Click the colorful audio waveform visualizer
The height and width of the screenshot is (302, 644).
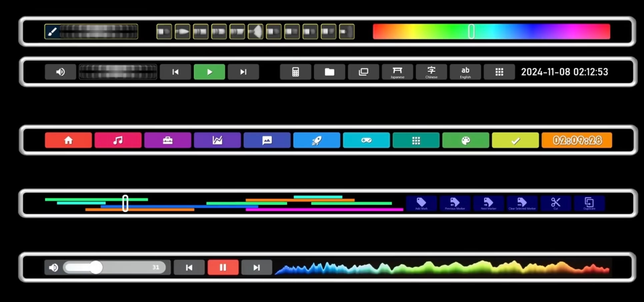[443, 267]
